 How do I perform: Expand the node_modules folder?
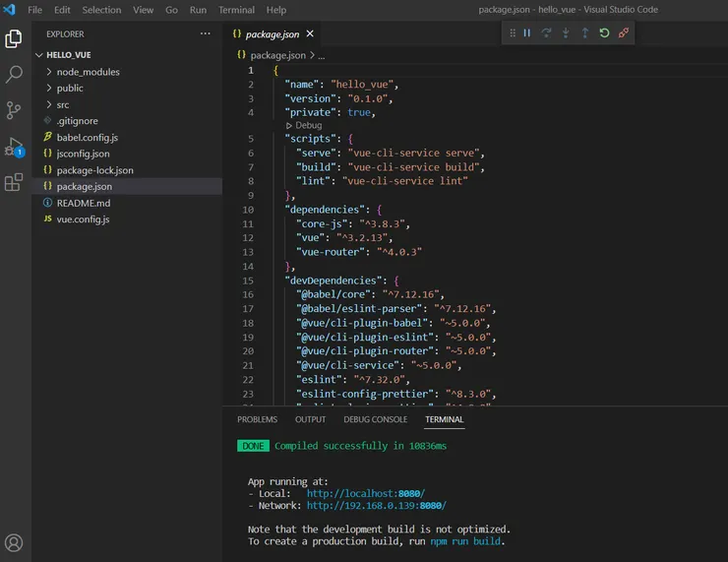tap(88, 72)
